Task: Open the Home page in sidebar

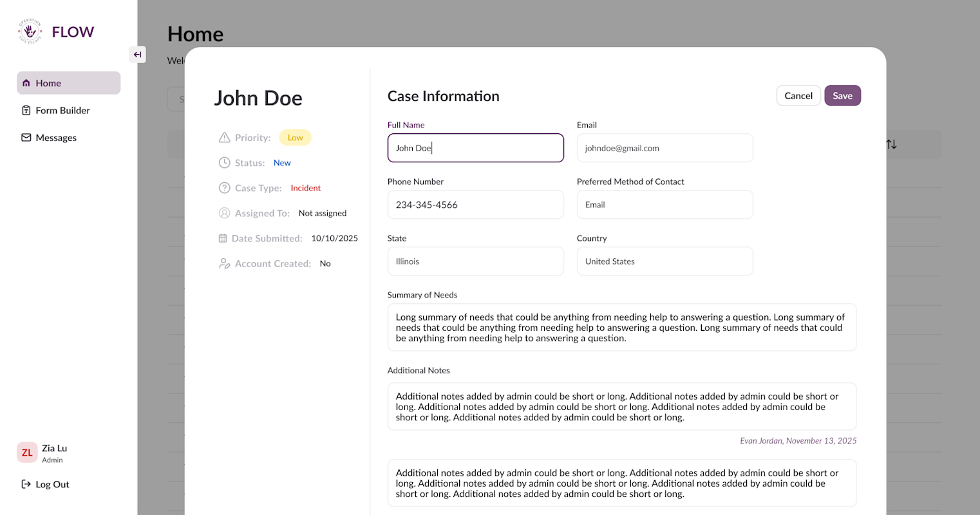Action: [68, 83]
